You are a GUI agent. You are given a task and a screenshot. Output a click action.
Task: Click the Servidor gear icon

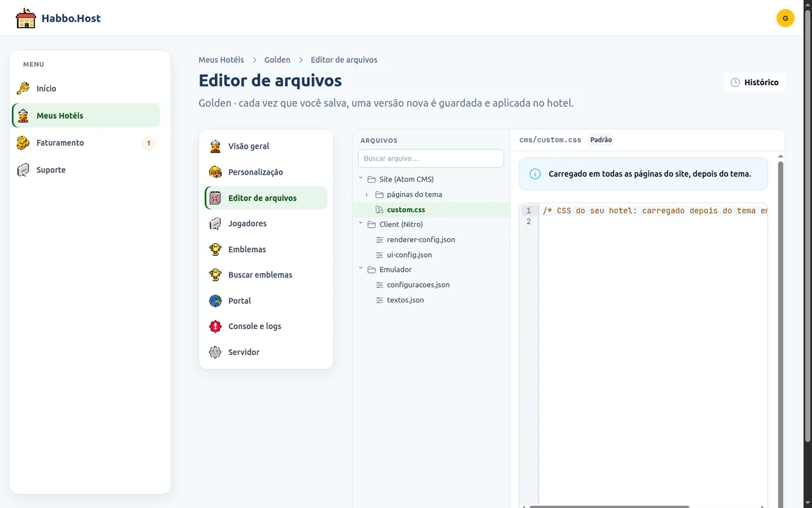(215, 352)
